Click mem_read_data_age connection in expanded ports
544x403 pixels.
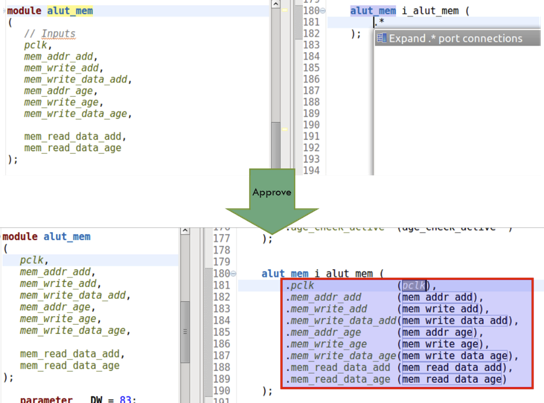(452, 379)
